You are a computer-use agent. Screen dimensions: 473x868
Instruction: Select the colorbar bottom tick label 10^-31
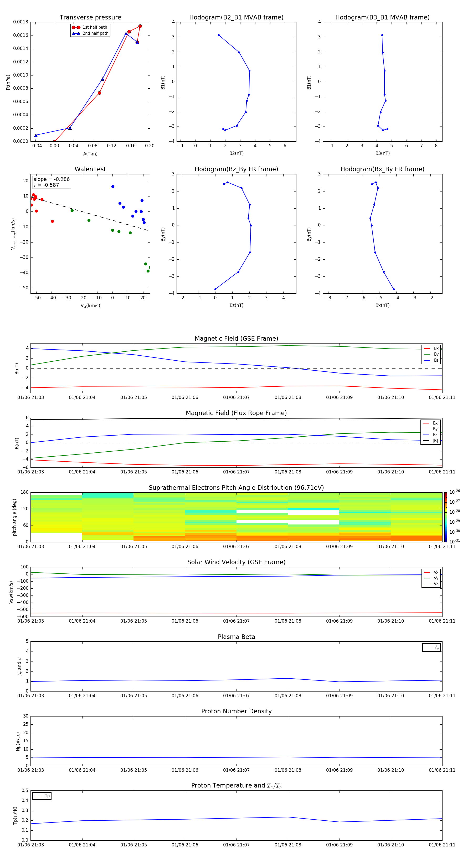tap(455, 542)
